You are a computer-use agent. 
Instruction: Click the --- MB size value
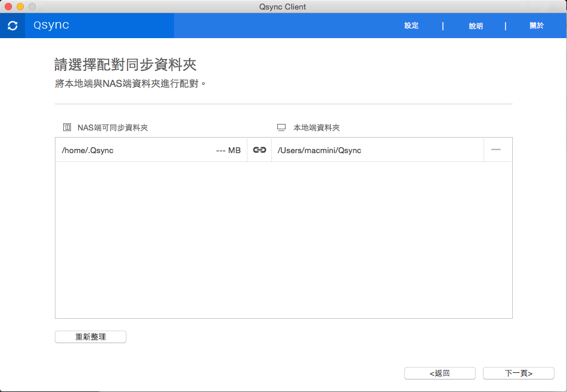click(x=228, y=150)
